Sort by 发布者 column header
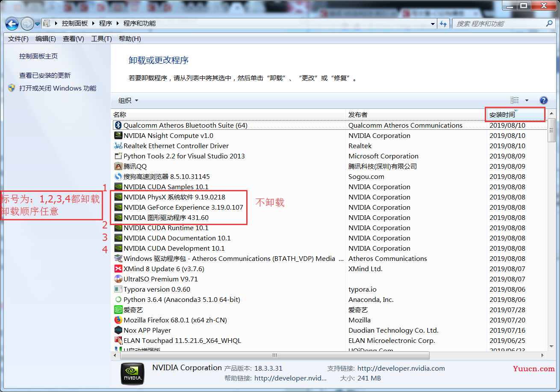The image size is (560, 392). (416, 114)
